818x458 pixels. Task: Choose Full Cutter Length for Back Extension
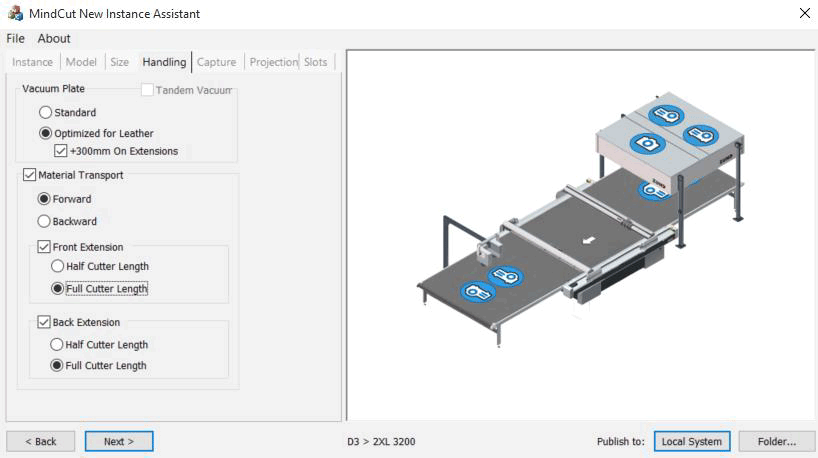[56, 365]
